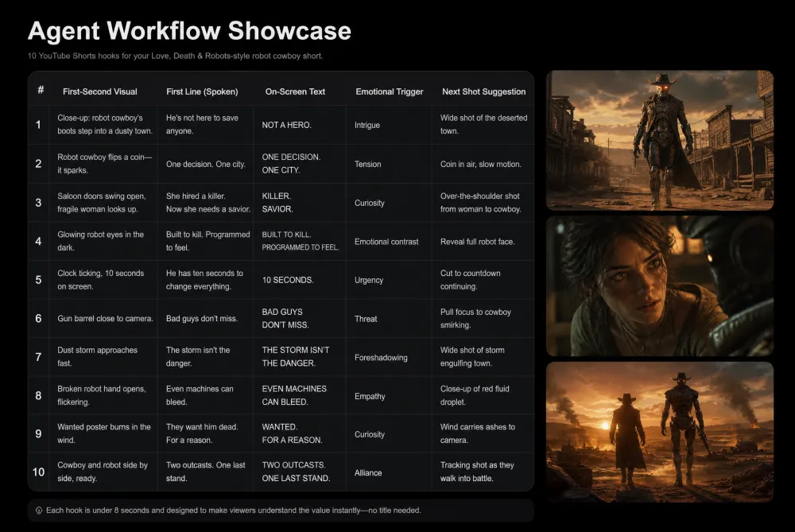795x532 pixels.
Task: Click the 'Next Shot Suggestion' column header
Action: [483, 91]
